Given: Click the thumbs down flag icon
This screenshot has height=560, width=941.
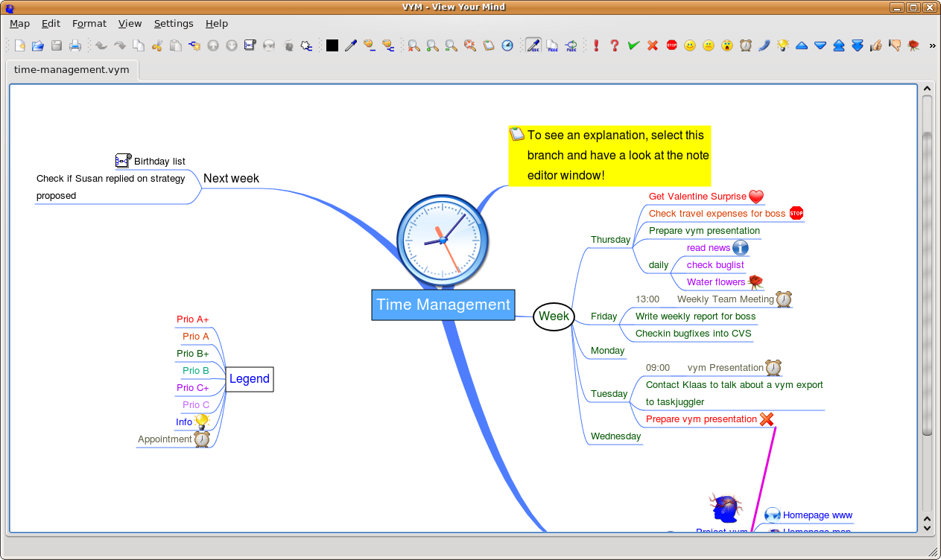Looking at the screenshot, I should (895, 45).
